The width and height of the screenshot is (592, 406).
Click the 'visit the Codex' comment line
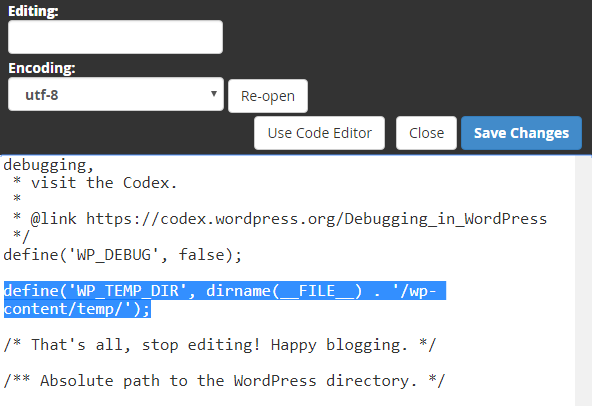pyautogui.click(x=95, y=183)
